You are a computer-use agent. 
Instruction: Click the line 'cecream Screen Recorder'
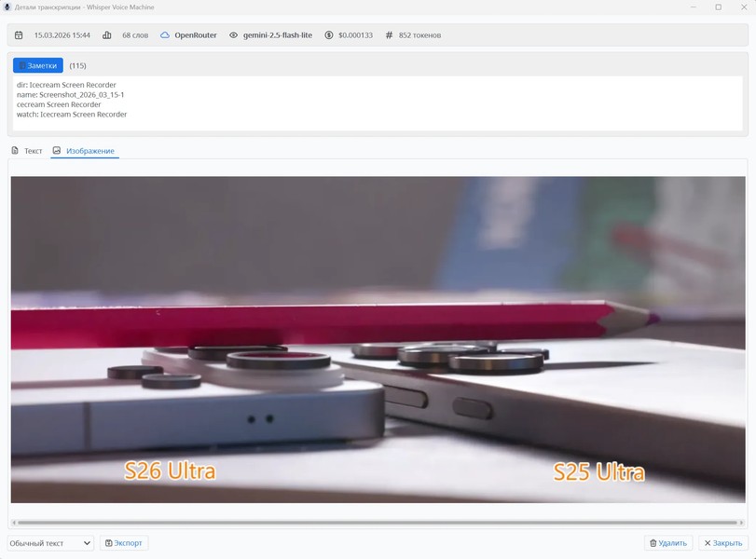pyautogui.click(x=59, y=104)
